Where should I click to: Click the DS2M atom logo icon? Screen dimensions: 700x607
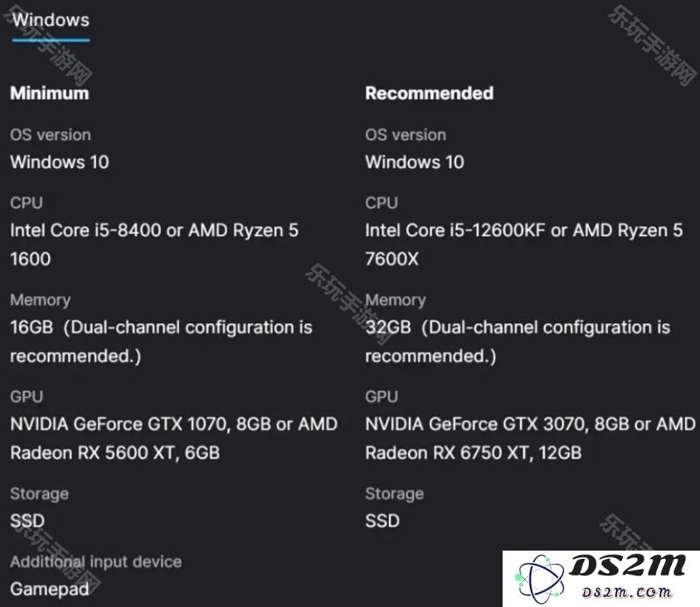click(539, 579)
